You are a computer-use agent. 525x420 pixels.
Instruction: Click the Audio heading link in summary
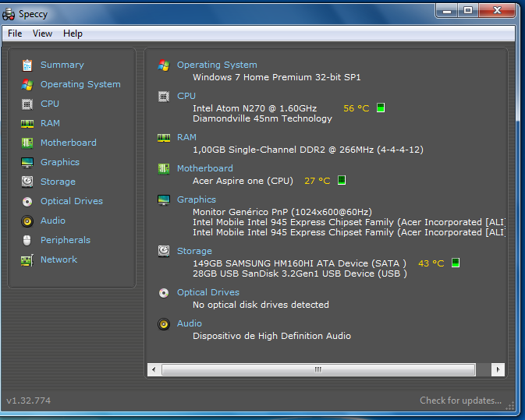pos(190,323)
